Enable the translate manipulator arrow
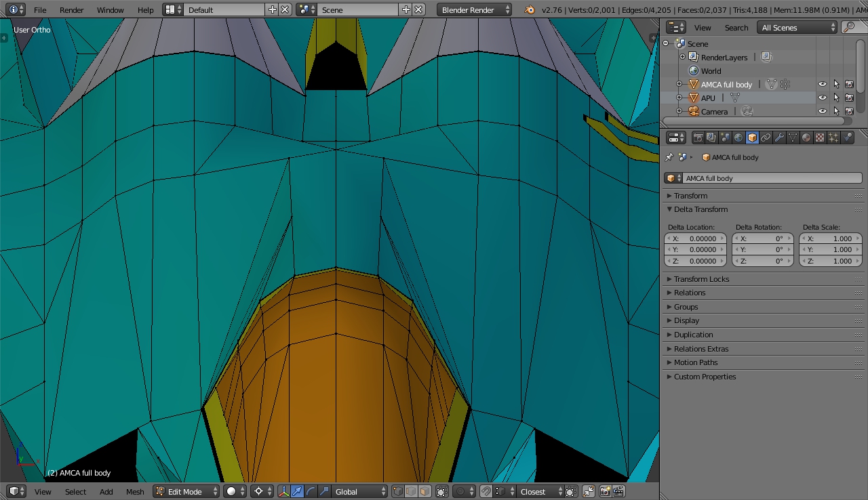The image size is (868, 500). click(298, 491)
